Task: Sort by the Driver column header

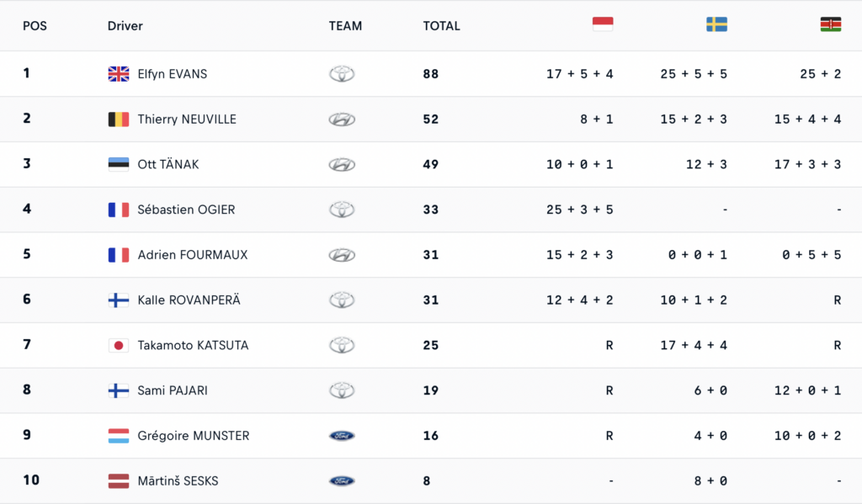Action: coord(125,26)
